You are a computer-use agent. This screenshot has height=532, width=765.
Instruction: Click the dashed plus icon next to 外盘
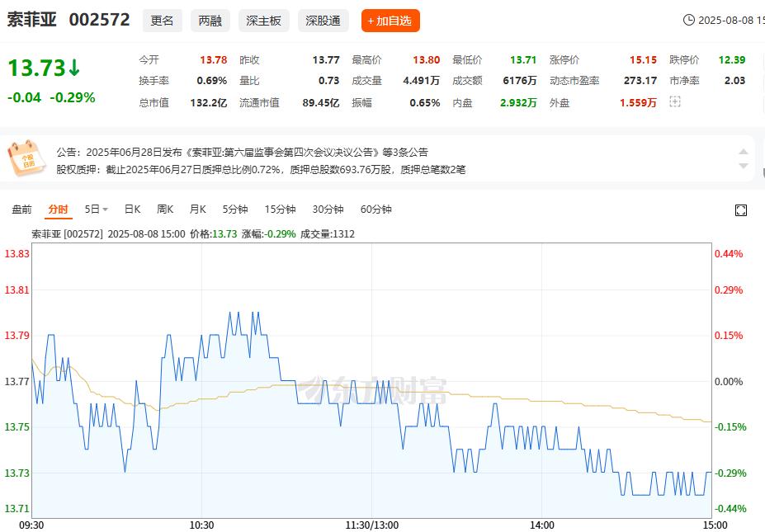click(675, 102)
